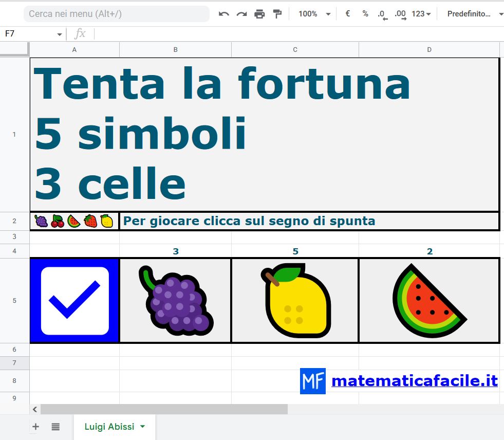This screenshot has width=504, height=440.
Task: Click the Undo icon
Action: pyautogui.click(x=224, y=14)
